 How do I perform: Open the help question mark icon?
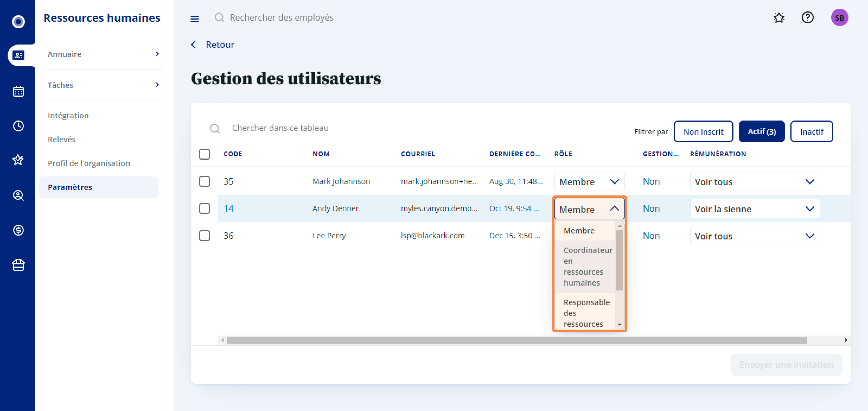(808, 17)
